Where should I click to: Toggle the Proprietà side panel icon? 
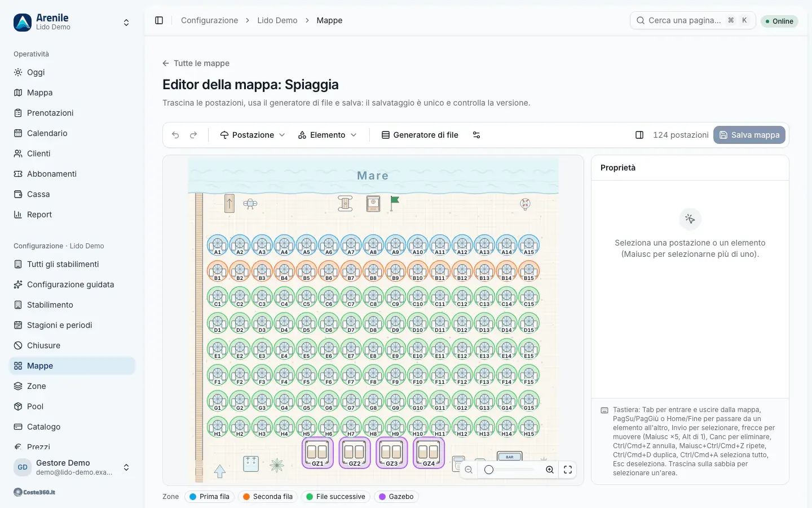[639, 135]
